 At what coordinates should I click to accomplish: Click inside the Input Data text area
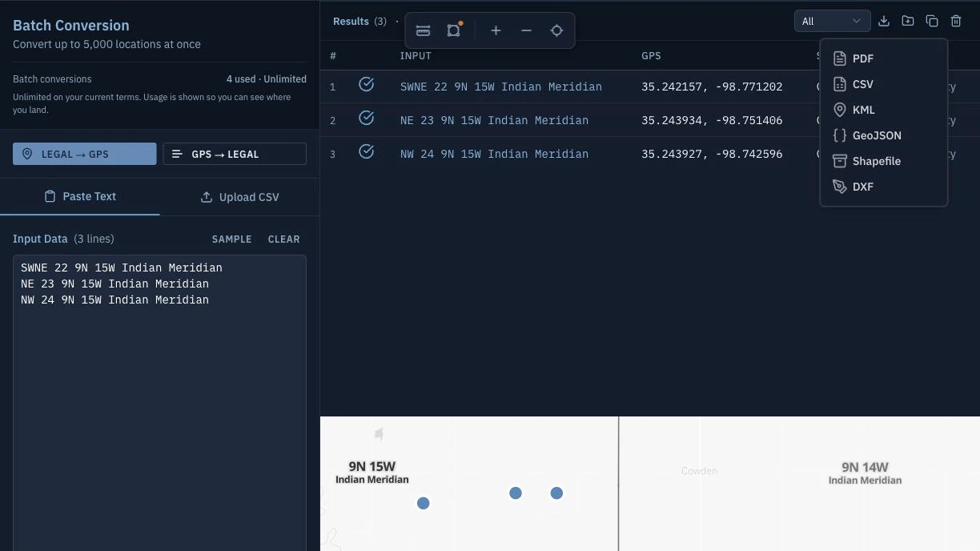click(159, 403)
